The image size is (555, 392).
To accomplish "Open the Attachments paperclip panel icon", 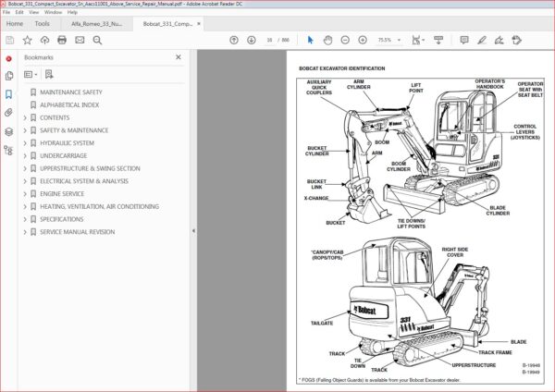I will [x=9, y=113].
